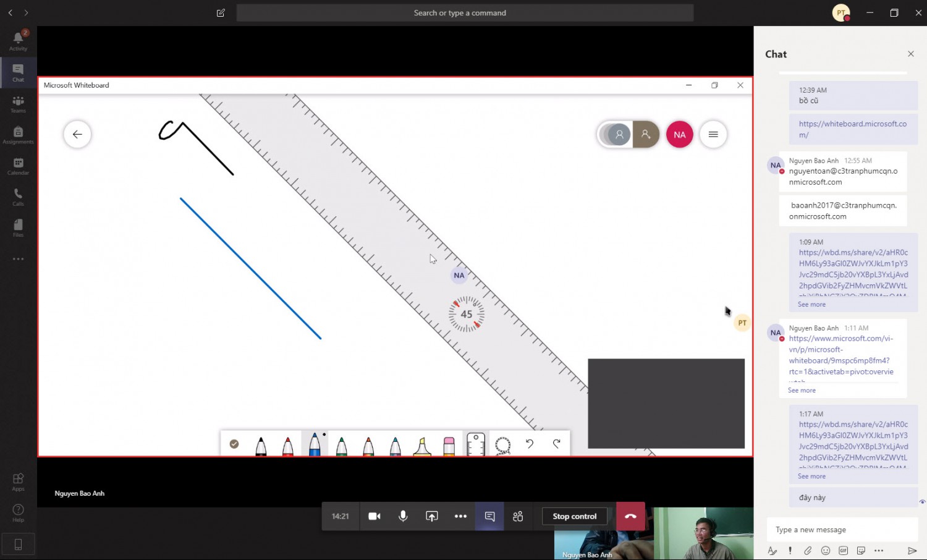Image resolution: width=927 pixels, height=560 pixels.
Task: Open Activity in Teams sidebar
Action: pos(19,41)
